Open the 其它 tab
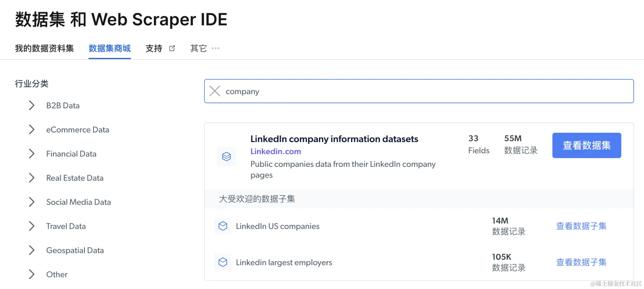Screen dimensions: 644x289 coord(198,48)
